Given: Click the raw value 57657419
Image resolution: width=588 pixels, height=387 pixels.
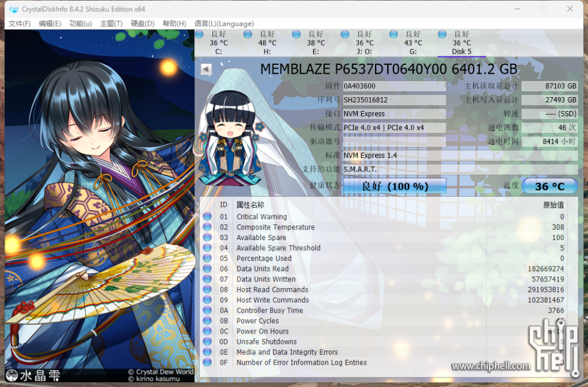Looking at the screenshot, I should click(x=548, y=279).
